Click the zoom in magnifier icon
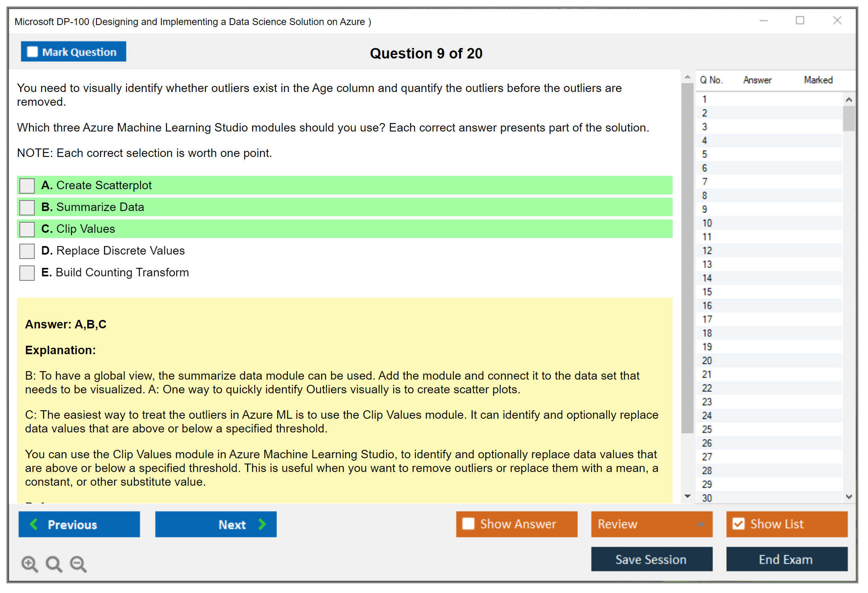Screen dimensions: 868x593 point(29,564)
